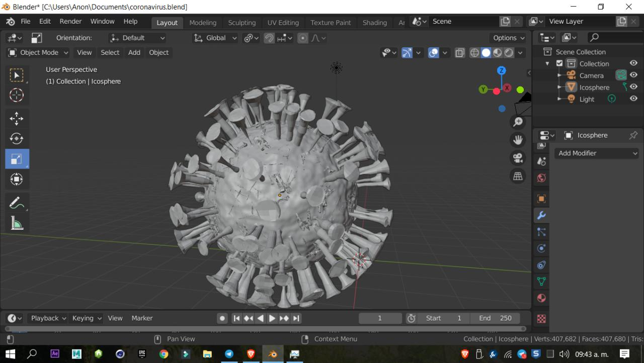Toggle viewport overlays button
The width and height of the screenshot is (644, 363).
(x=434, y=52)
